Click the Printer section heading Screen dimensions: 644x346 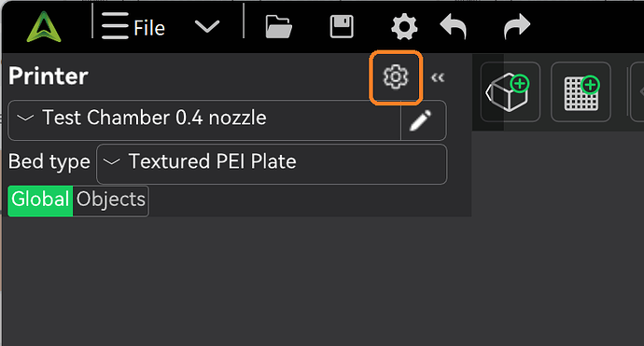(48, 76)
